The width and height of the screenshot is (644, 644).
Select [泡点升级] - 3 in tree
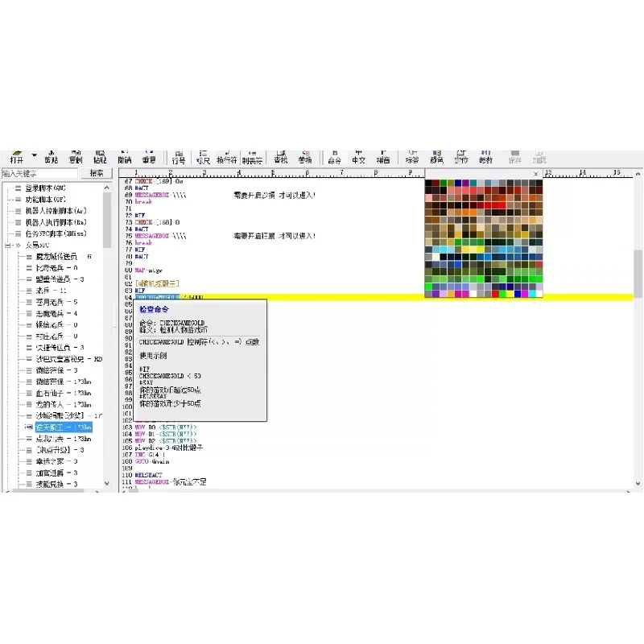[x=60, y=450]
